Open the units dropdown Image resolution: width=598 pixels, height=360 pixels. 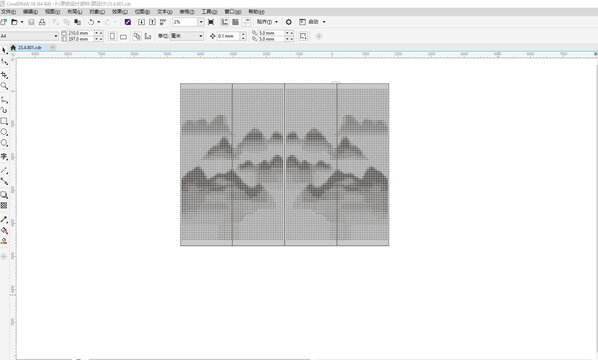[x=201, y=36]
